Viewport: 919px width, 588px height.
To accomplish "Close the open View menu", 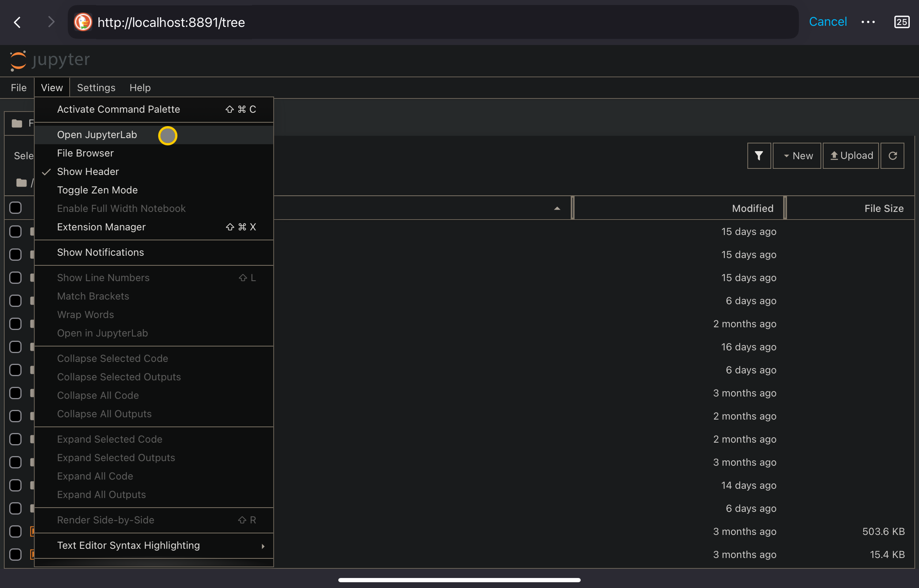I will (x=52, y=88).
